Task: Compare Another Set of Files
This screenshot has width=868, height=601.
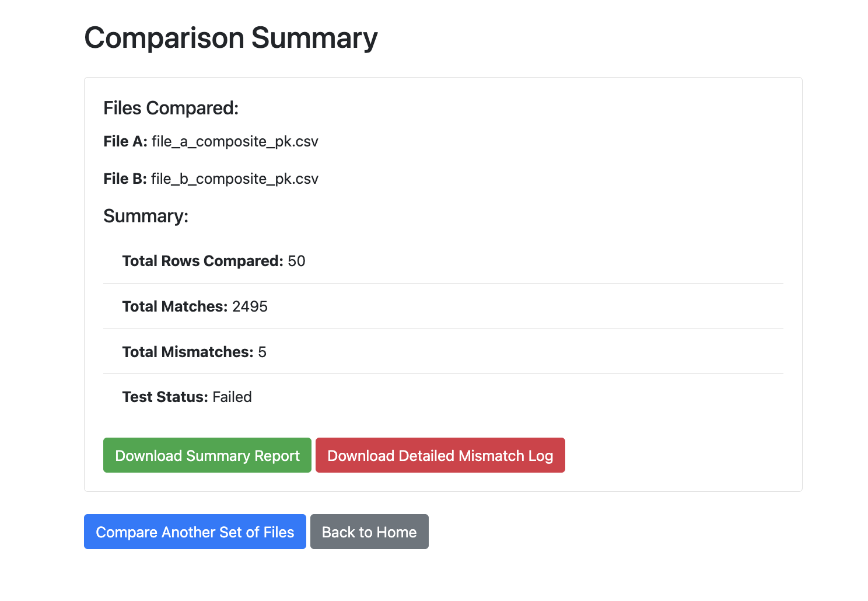Action: click(195, 532)
